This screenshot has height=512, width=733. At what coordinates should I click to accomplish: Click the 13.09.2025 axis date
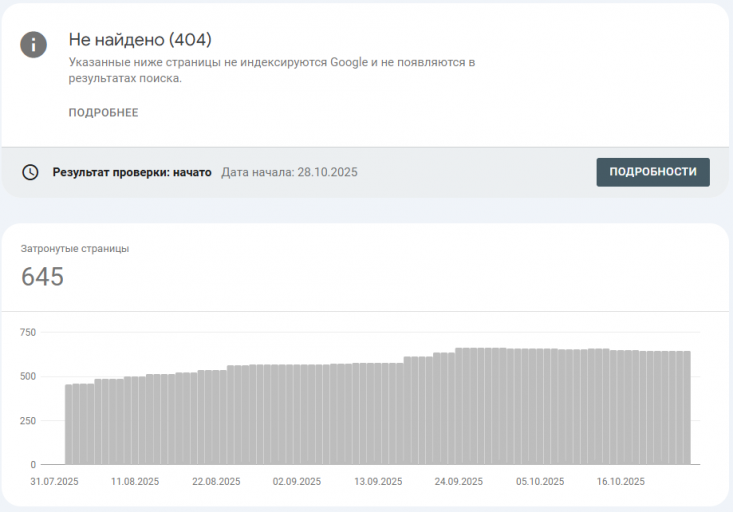pyautogui.click(x=378, y=482)
